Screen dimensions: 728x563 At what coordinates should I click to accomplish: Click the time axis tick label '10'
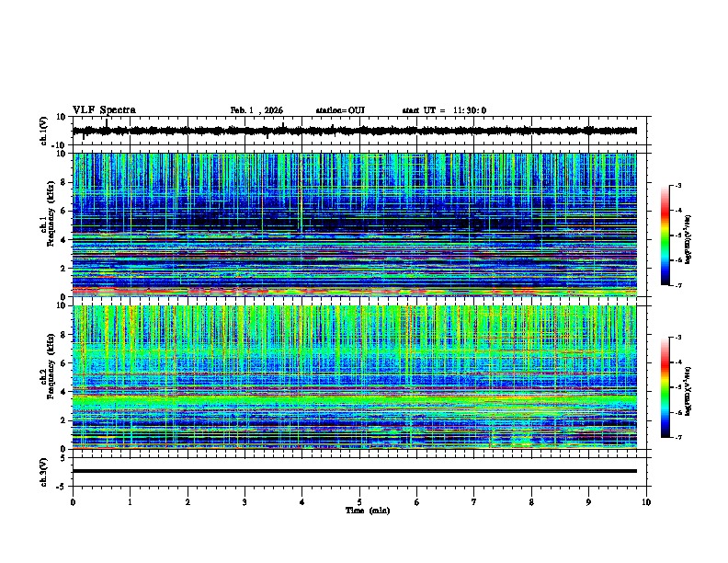[x=646, y=502]
